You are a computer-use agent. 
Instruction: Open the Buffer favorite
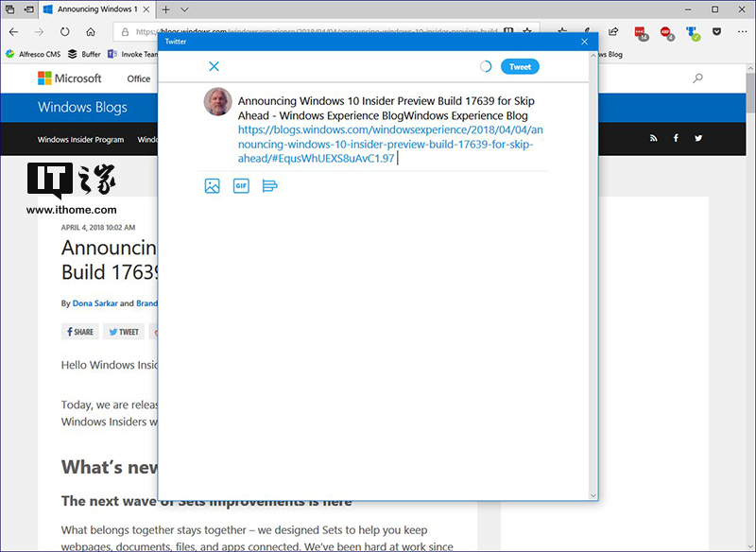click(x=84, y=54)
